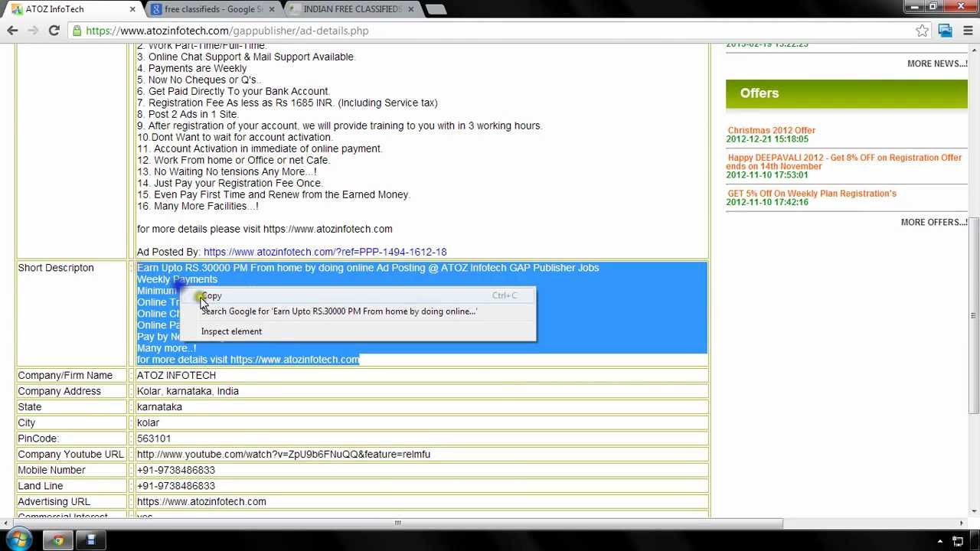This screenshot has height=551, width=980.
Task: Open the MORE NEWS link
Action: 937,64
